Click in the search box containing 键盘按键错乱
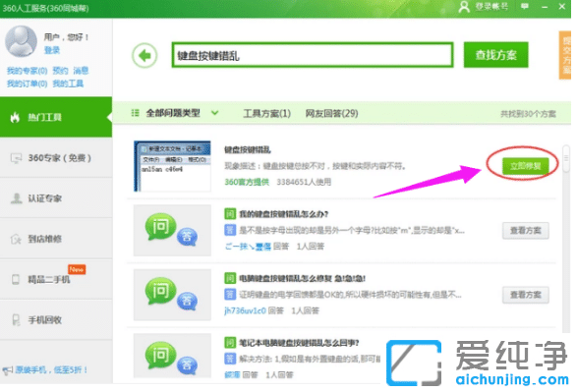This screenshot has width=577, height=392. 313,55
